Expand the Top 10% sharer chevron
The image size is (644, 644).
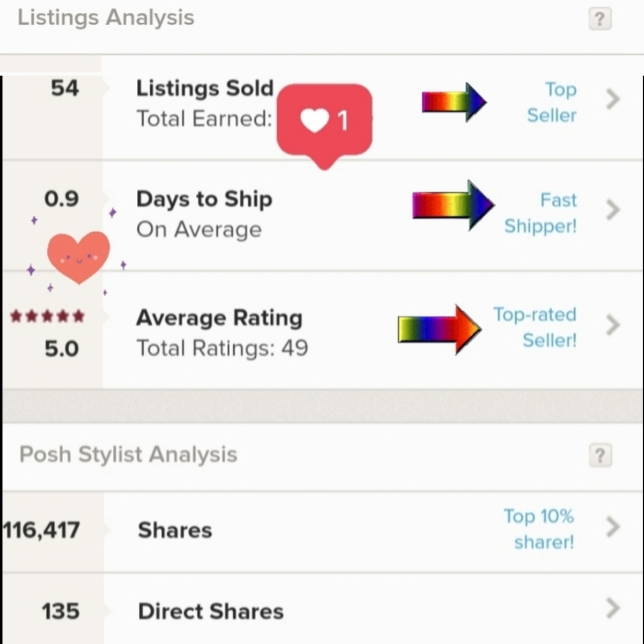pyautogui.click(x=612, y=527)
